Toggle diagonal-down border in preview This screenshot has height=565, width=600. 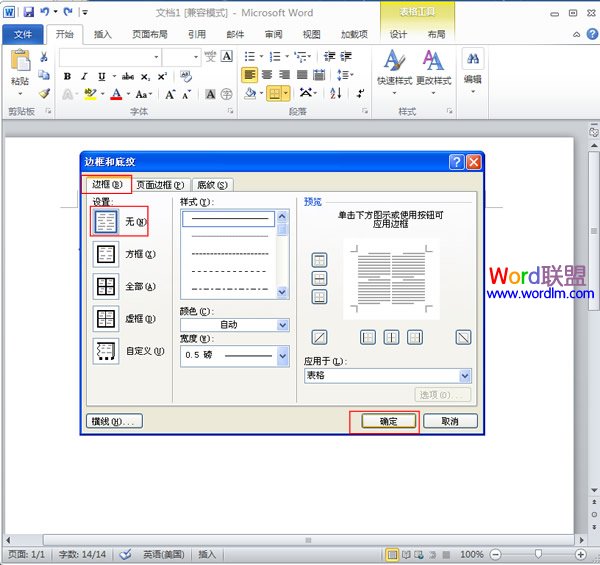coord(463,337)
